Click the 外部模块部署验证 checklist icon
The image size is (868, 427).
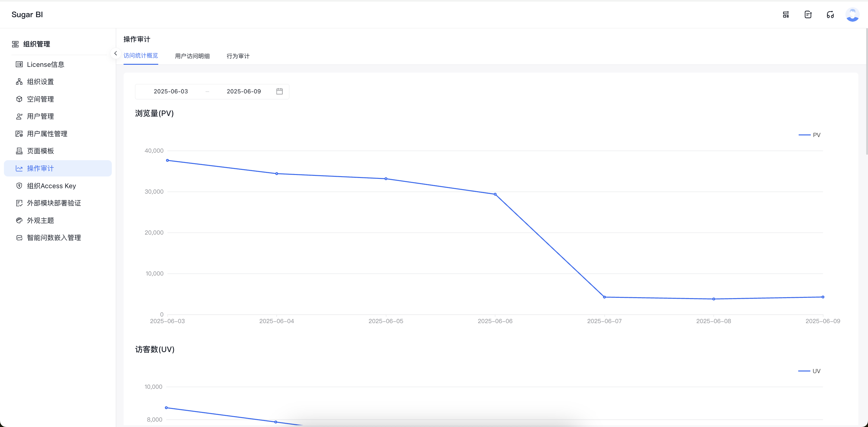19,203
